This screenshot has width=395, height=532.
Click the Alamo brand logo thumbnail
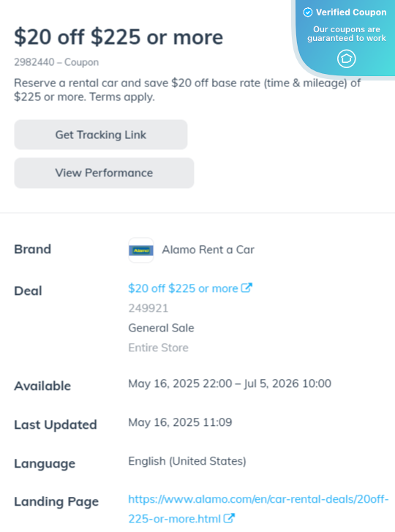tap(141, 250)
